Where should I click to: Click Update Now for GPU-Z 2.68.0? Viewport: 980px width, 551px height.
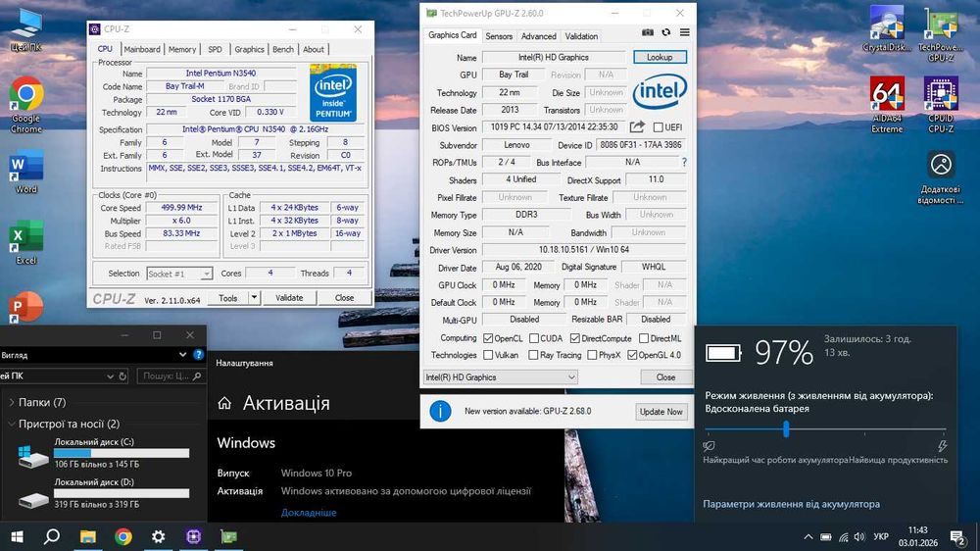pos(661,412)
